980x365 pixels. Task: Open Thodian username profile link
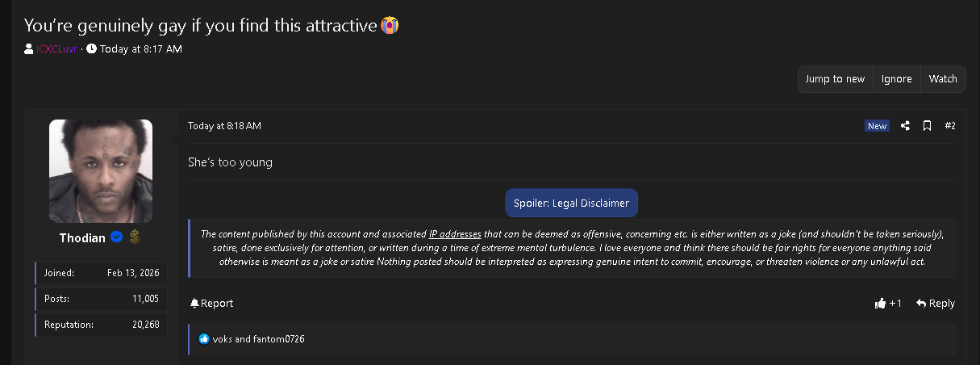pos(82,238)
